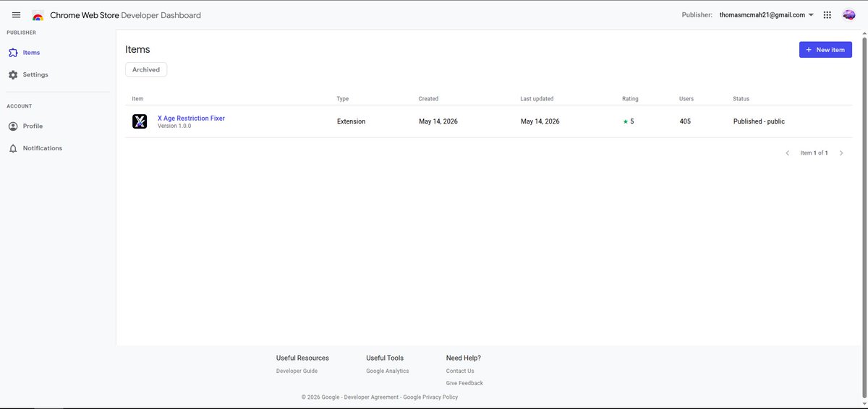Open the Developer Agreement link

[371, 397]
